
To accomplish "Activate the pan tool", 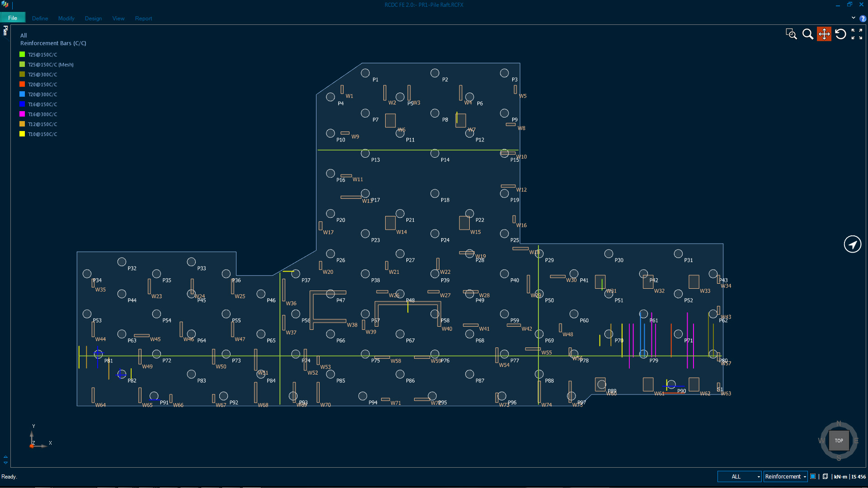I will click(x=824, y=34).
